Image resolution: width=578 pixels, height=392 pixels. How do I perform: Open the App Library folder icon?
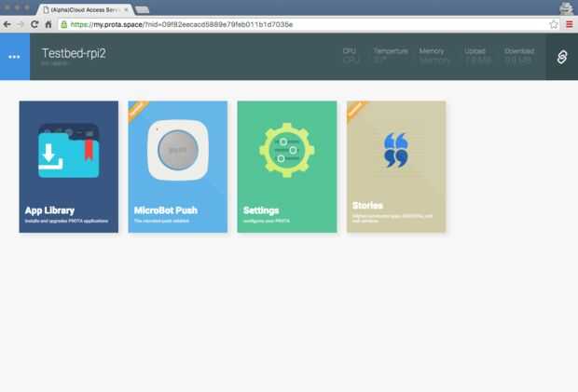point(69,151)
